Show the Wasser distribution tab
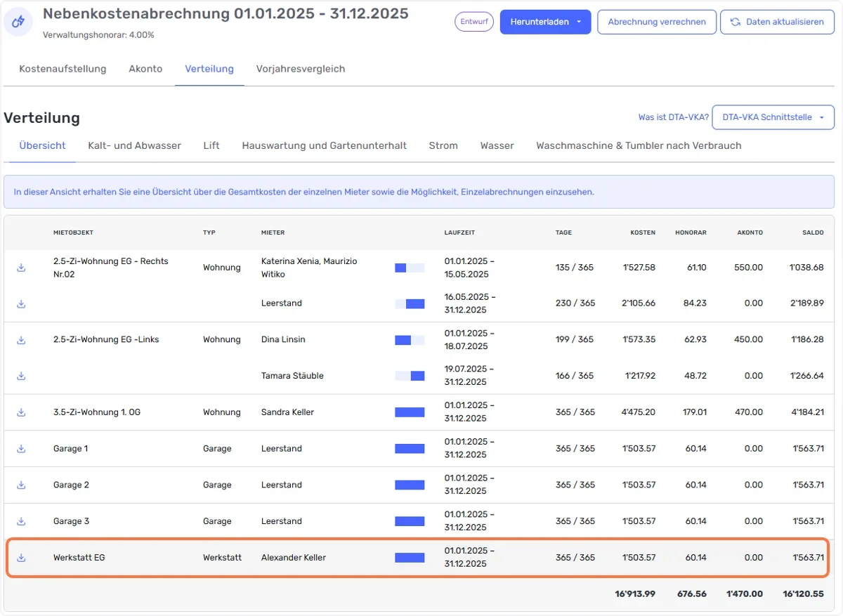This screenshot has height=616, width=843. point(497,145)
